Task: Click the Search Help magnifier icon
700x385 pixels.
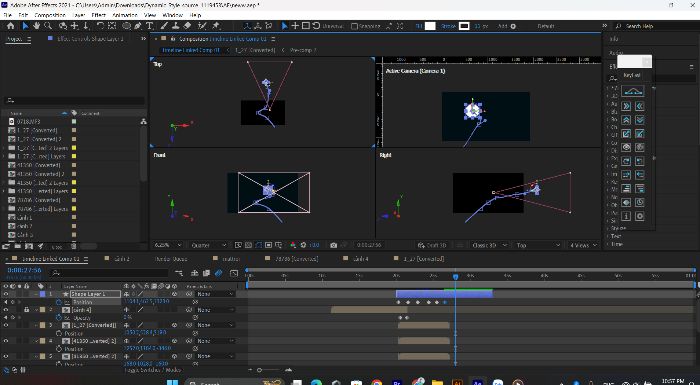Action: click(618, 26)
